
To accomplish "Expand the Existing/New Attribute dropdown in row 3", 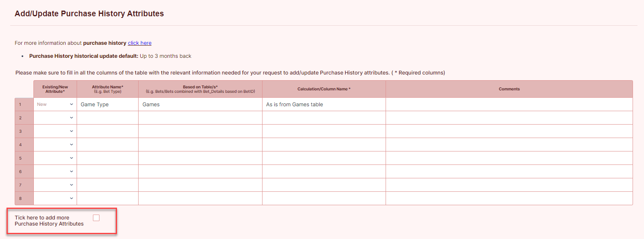I will (55, 131).
